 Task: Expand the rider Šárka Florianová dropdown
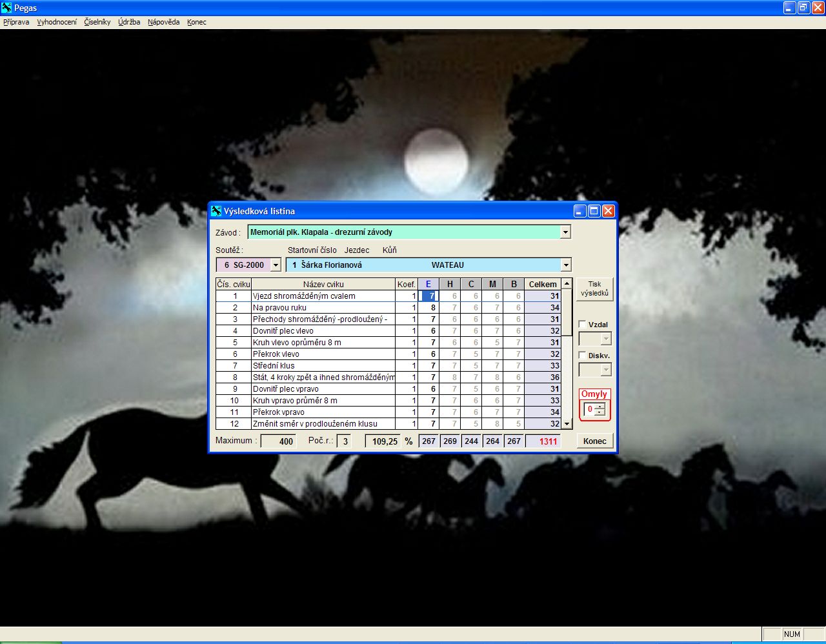[x=566, y=265]
